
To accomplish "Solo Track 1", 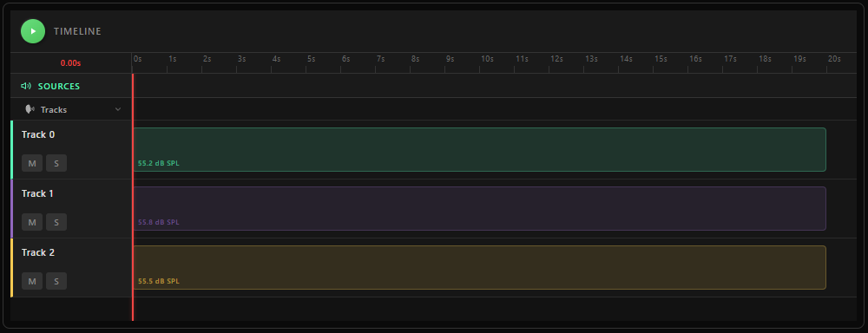I will click(x=56, y=222).
